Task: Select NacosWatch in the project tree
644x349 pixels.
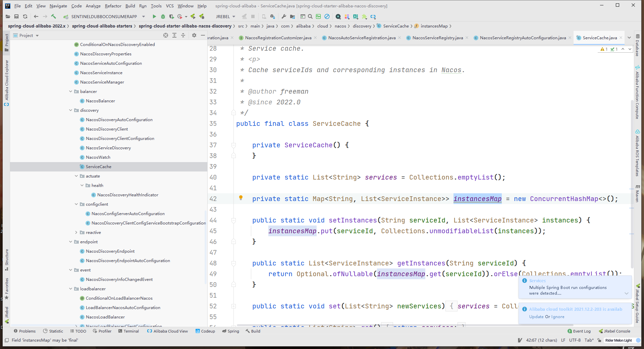Action: coord(98,157)
